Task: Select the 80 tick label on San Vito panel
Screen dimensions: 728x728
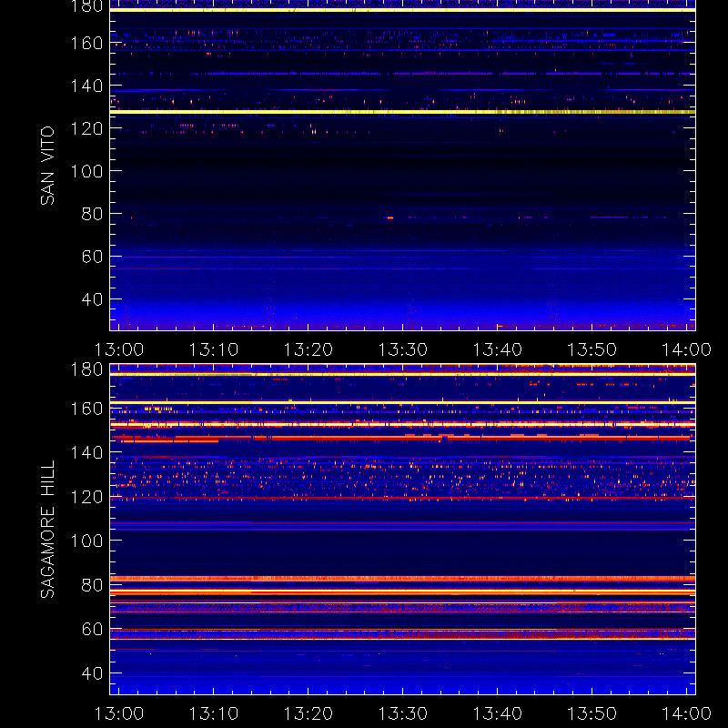Action: pyautogui.click(x=92, y=214)
